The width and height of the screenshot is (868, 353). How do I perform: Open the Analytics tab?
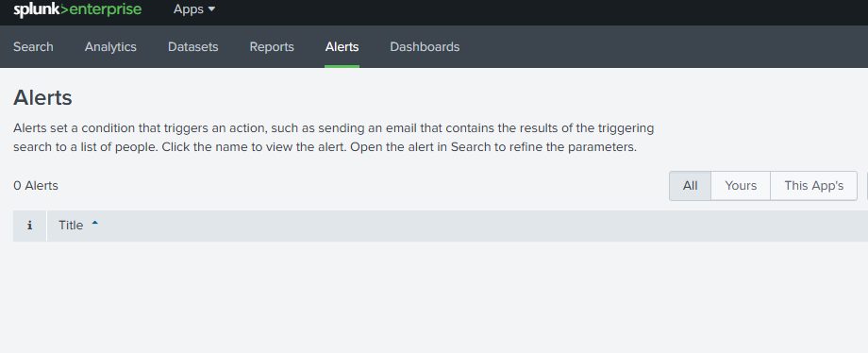coord(110,47)
